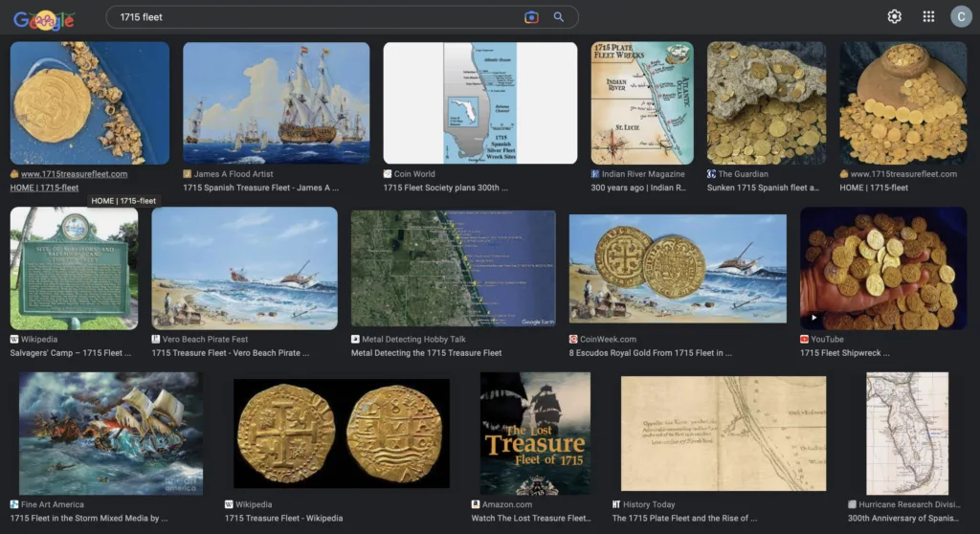Click the History Today source label
980x534 pixels.
649,504
